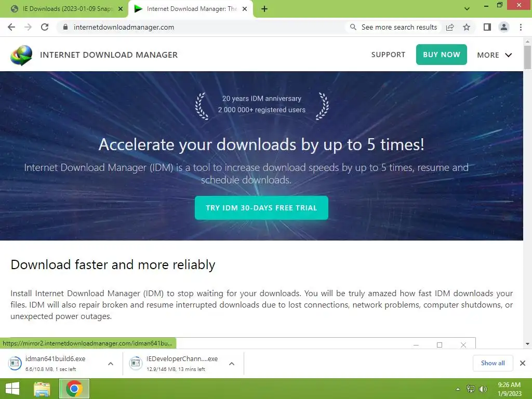Click IEDeveloperChann file progress icon
The width and height of the screenshot is (532, 399).
click(x=136, y=363)
